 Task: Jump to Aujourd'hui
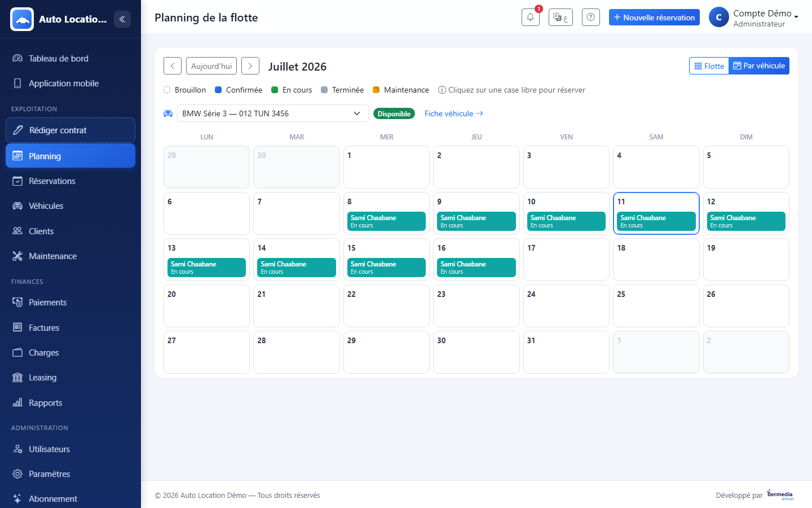click(211, 66)
